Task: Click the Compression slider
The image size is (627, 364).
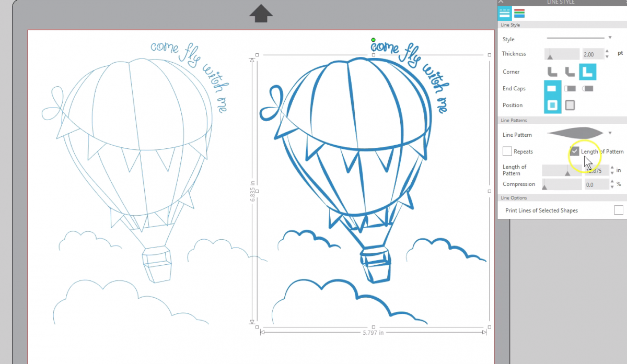Action: pyautogui.click(x=562, y=184)
